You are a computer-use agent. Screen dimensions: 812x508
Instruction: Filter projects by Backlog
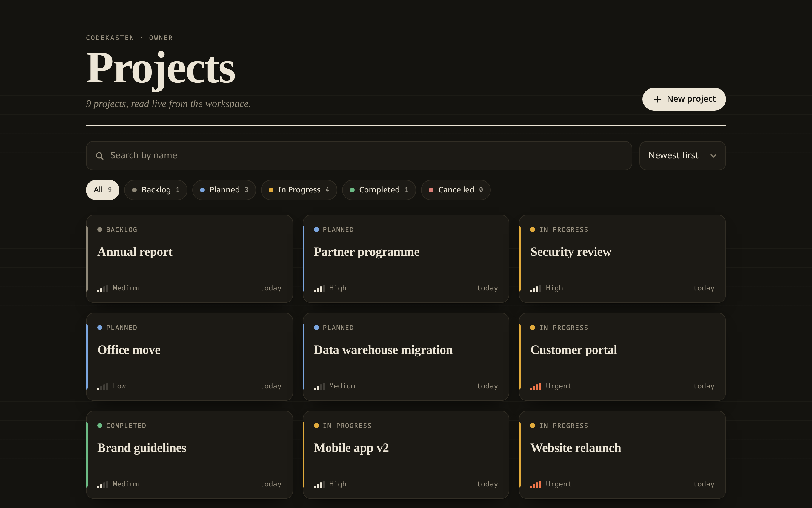(x=156, y=190)
